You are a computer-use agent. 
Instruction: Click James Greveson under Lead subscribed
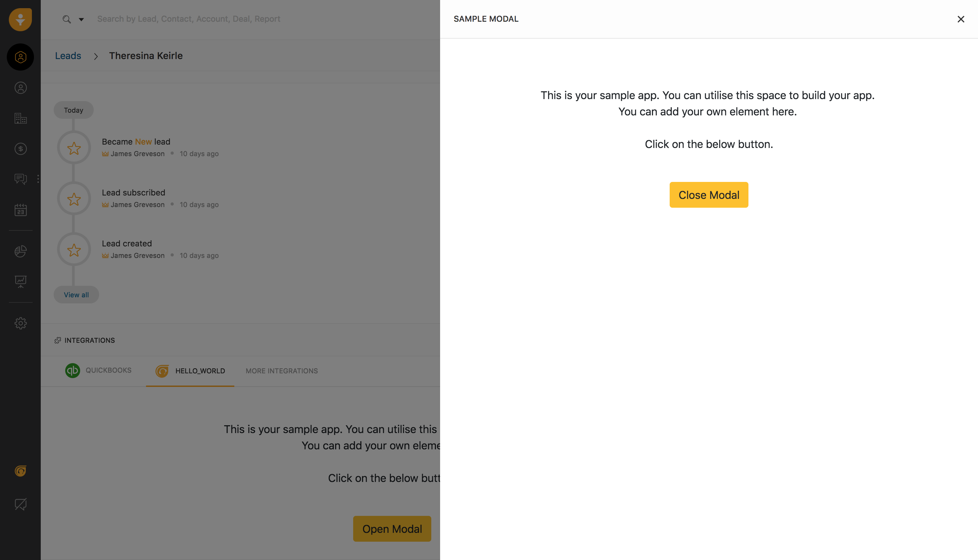(x=137, y=204)
